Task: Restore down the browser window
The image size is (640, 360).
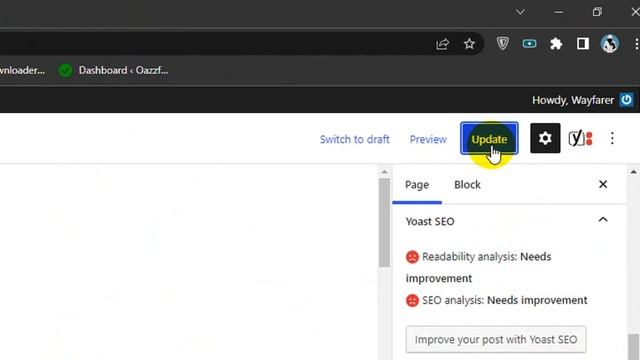Action: click(597, 12)
